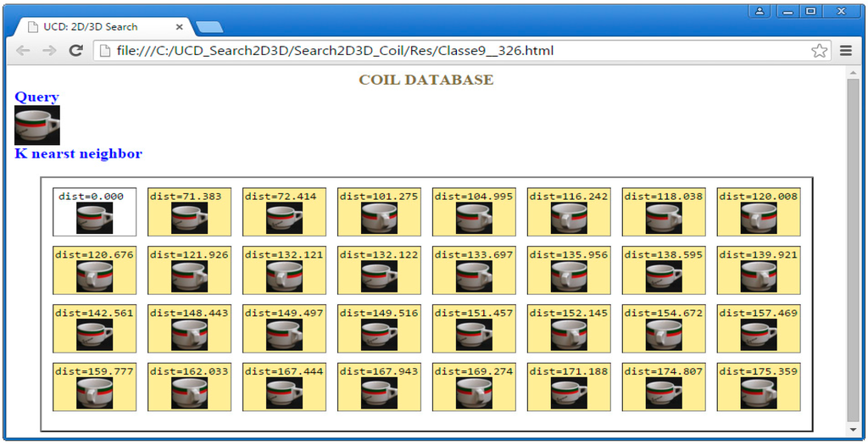Select result thumbnail with dist=0.000
The height and width of the screenshot is (445, 868).
(94, 218)
